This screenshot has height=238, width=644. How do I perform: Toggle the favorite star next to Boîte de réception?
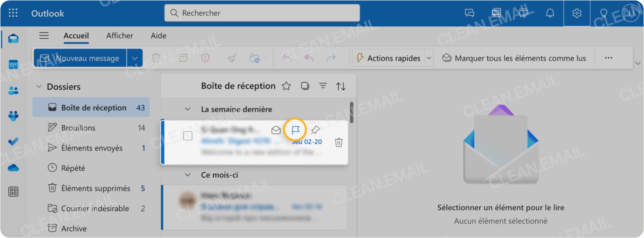(x=286, y=86)
